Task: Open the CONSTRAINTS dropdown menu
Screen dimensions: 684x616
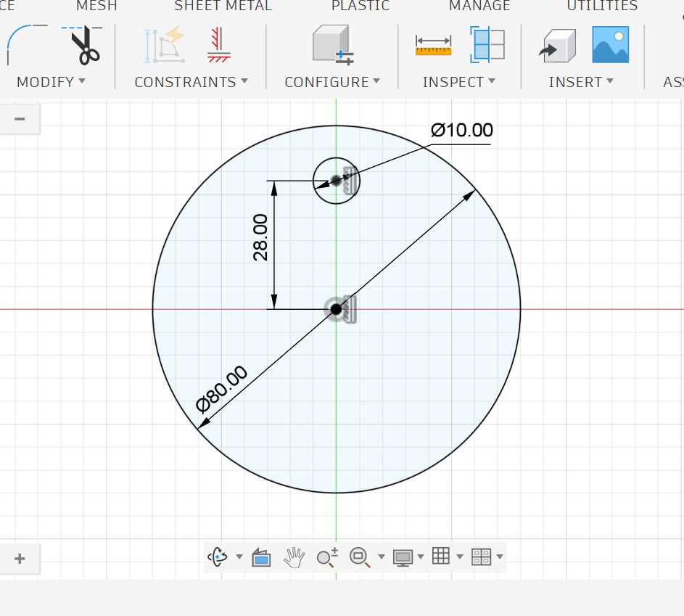Action: point(191,81)
